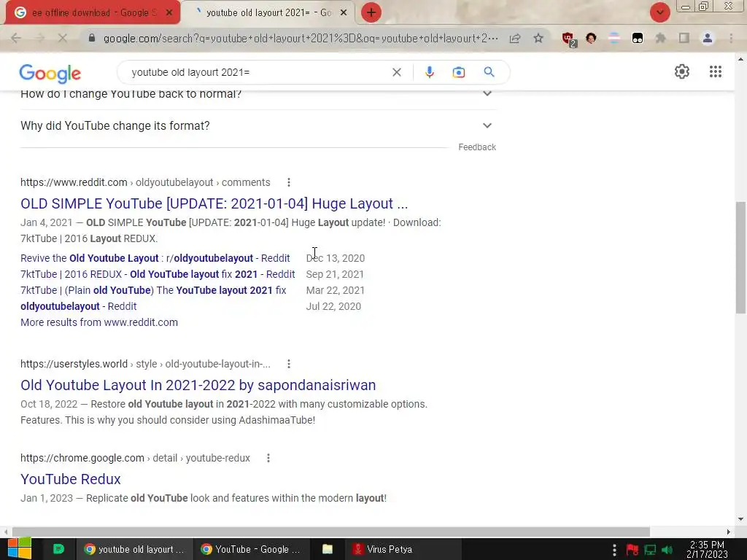
Task: Click in the Google search box
Action: (x=258, y=72)
